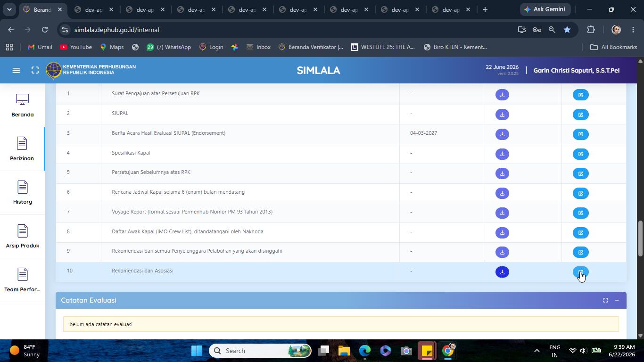The width and height of the screenshot is (644, 362).
Task: Click the taskbar Search box
Action: [260, 351]
